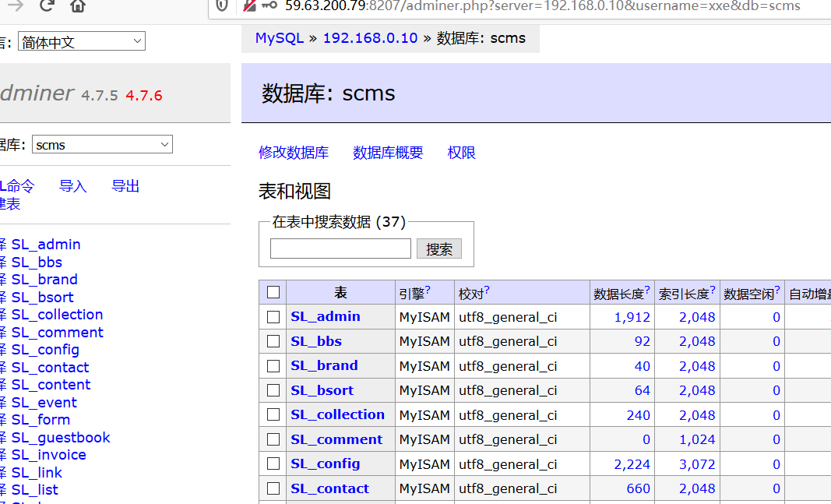Open SL_invoice in sidebar table list
Screen dimensions: 831x504
[49, 455]
